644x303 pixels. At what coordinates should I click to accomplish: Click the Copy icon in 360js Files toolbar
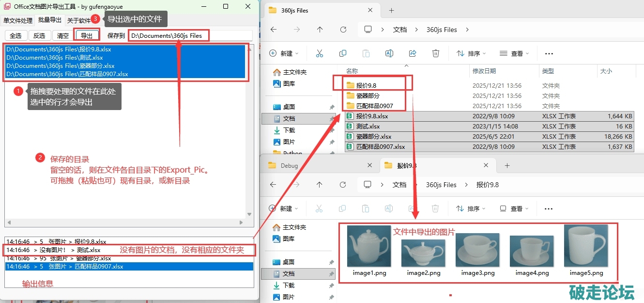click(343, 53)
